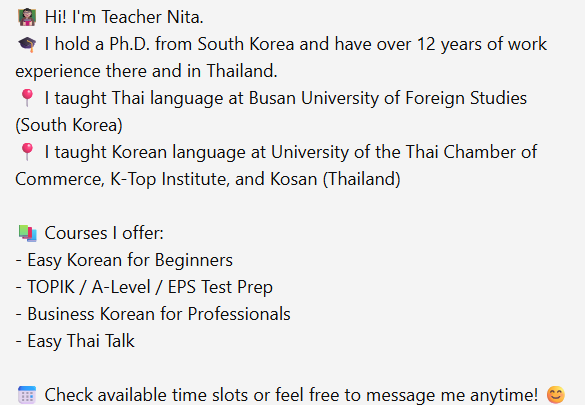
Task: Click the graduation cap emoji icon
Action: 27,44
